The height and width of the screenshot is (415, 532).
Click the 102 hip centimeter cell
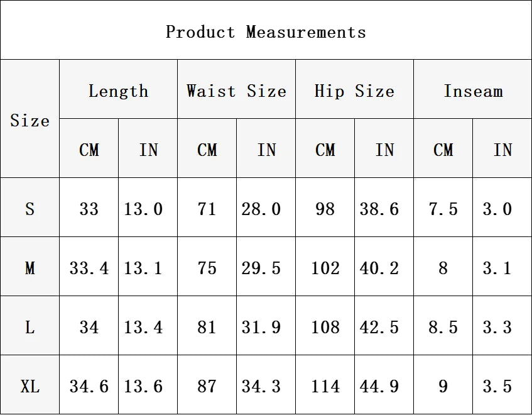[325, 268]
